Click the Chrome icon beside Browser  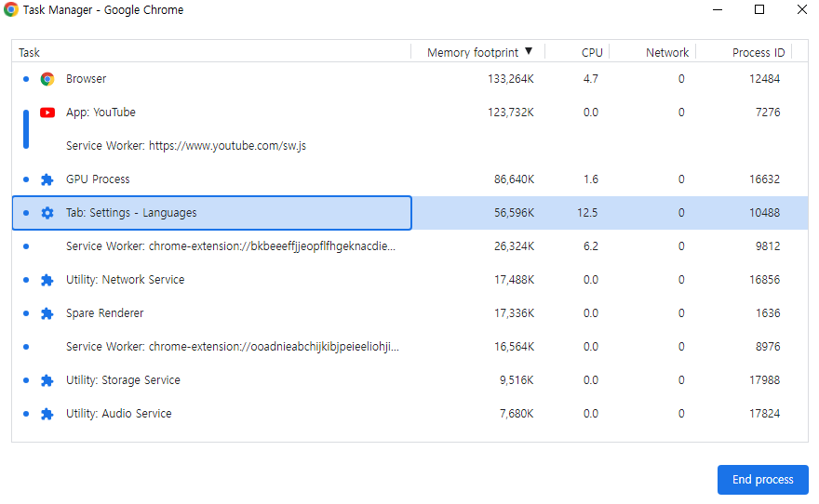coord(47,79)
